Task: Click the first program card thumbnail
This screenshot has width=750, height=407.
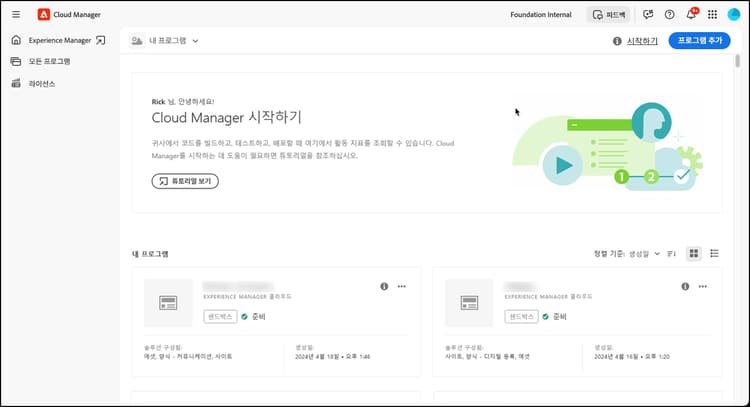Action: coord(168,303)
